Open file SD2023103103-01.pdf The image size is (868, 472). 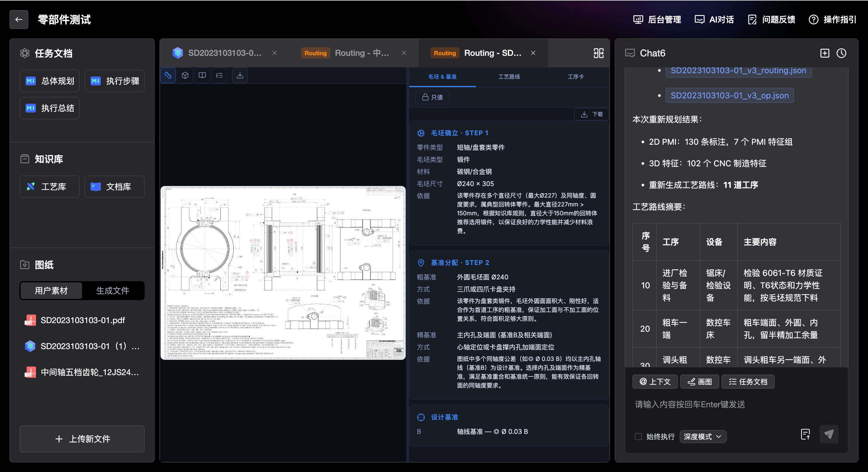(x=82, y=320)
